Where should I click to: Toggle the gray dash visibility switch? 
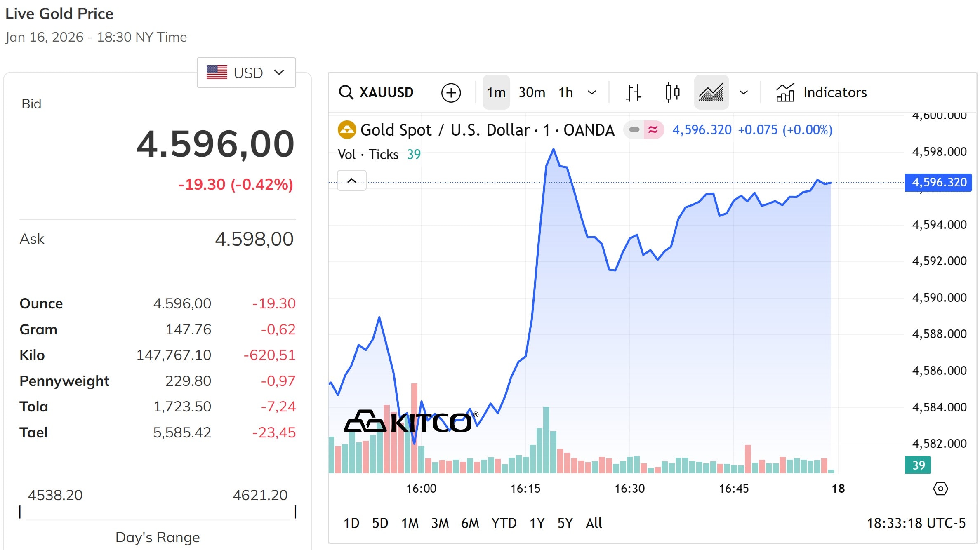[633, 130]
